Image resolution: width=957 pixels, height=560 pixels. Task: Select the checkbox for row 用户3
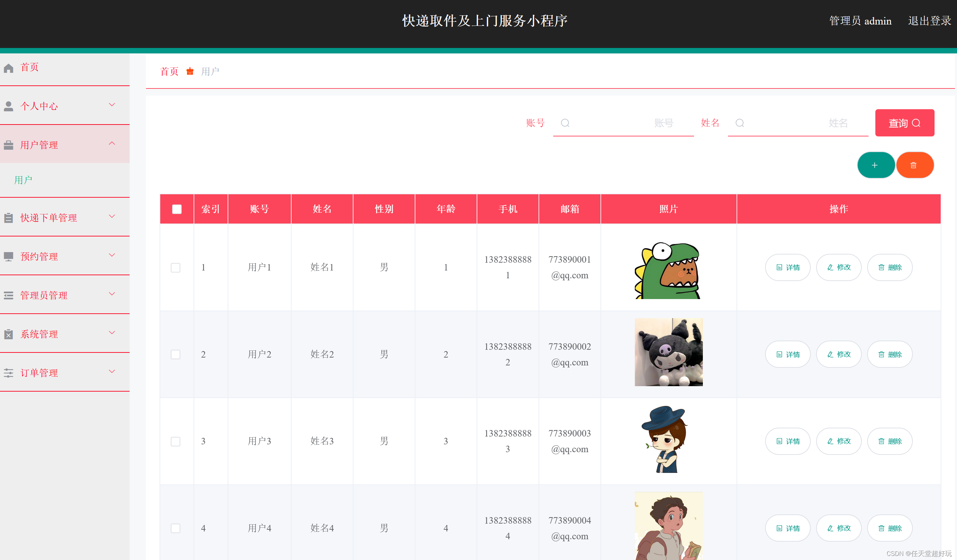click(x=176, y=442)
